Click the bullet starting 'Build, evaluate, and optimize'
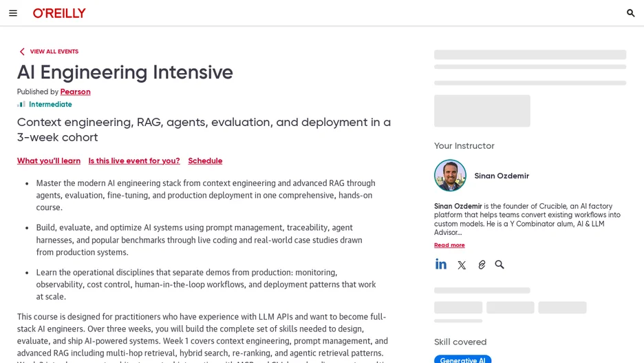Image resolution: width=644 pixels, height=363 pixels. point(200,240)
